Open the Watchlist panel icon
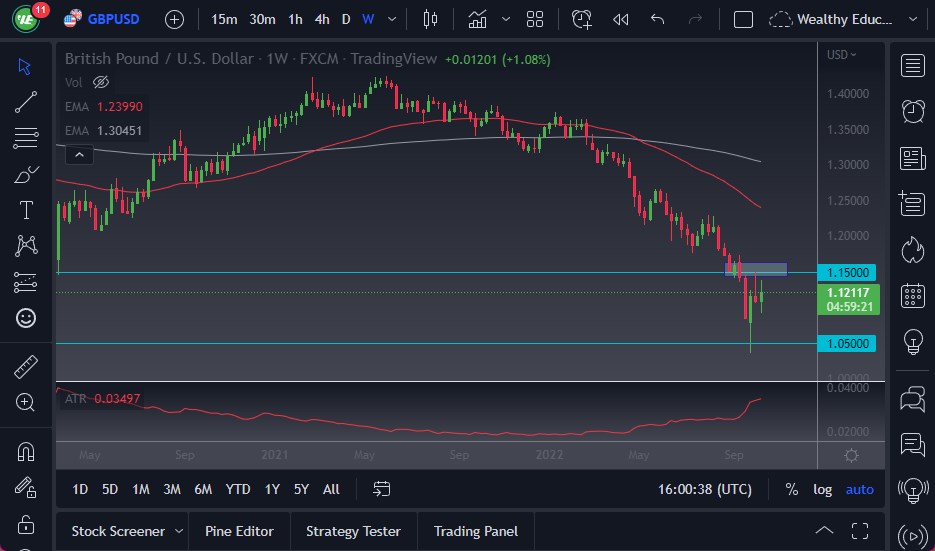The image size is (935, 551). [912, 66]
